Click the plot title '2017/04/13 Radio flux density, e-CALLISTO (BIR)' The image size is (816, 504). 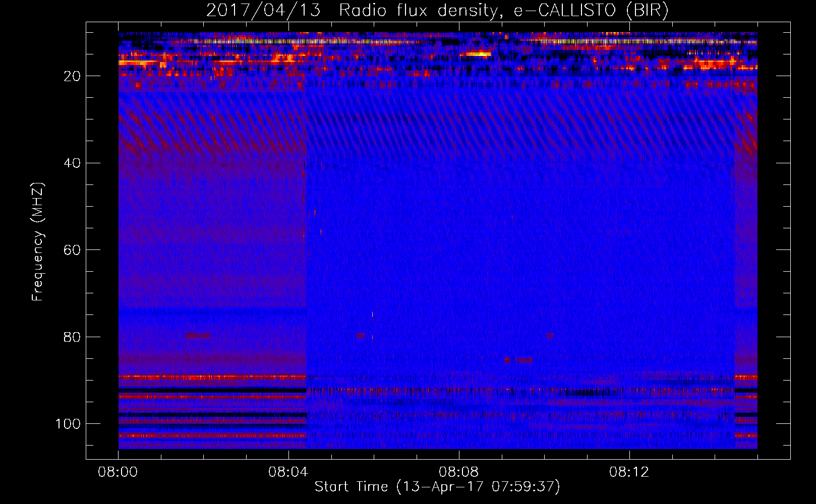pos(437,11)
